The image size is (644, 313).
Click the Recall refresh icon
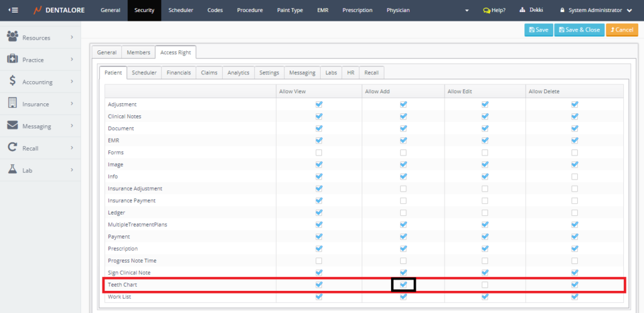[12, 148]
